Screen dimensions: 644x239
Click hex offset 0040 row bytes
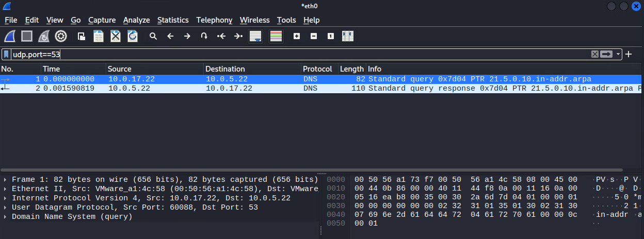(466, 214)
